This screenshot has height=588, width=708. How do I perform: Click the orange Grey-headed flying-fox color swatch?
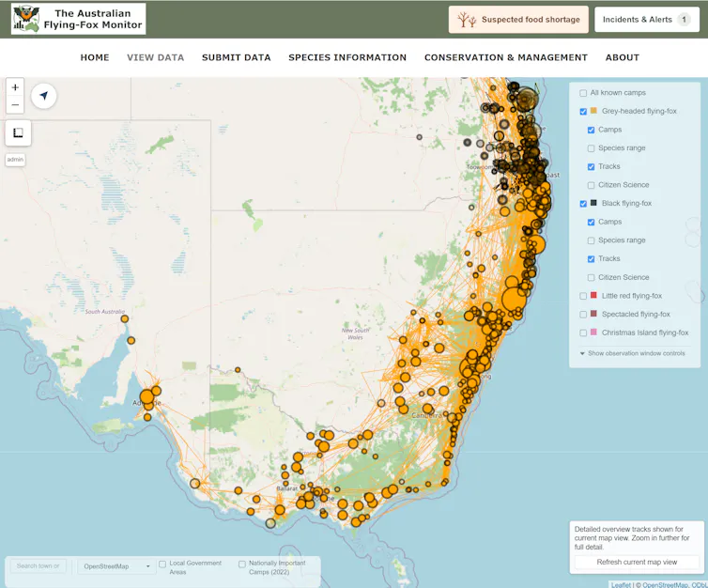[x=593, y=111]
